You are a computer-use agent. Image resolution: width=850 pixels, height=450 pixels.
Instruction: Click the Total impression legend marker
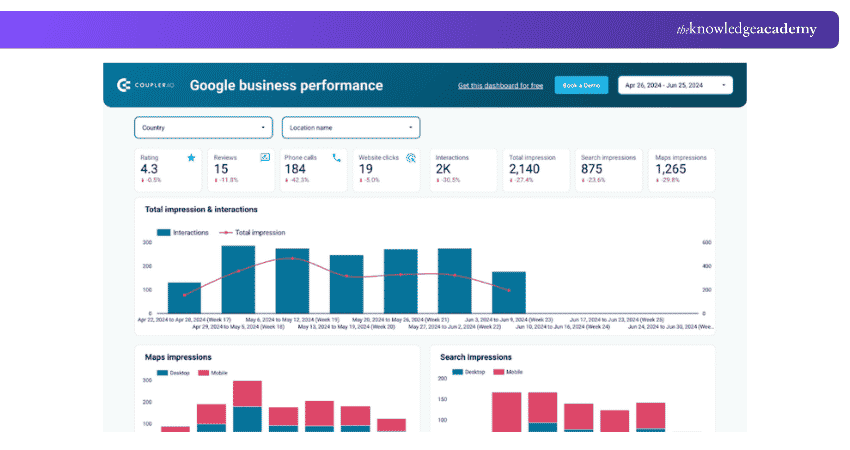(x=226, y=233)
